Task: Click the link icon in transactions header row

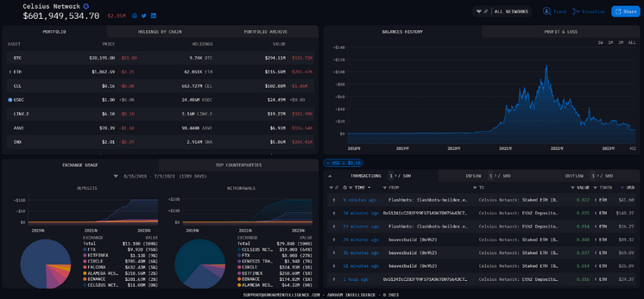Action: [x=337, y=188]
